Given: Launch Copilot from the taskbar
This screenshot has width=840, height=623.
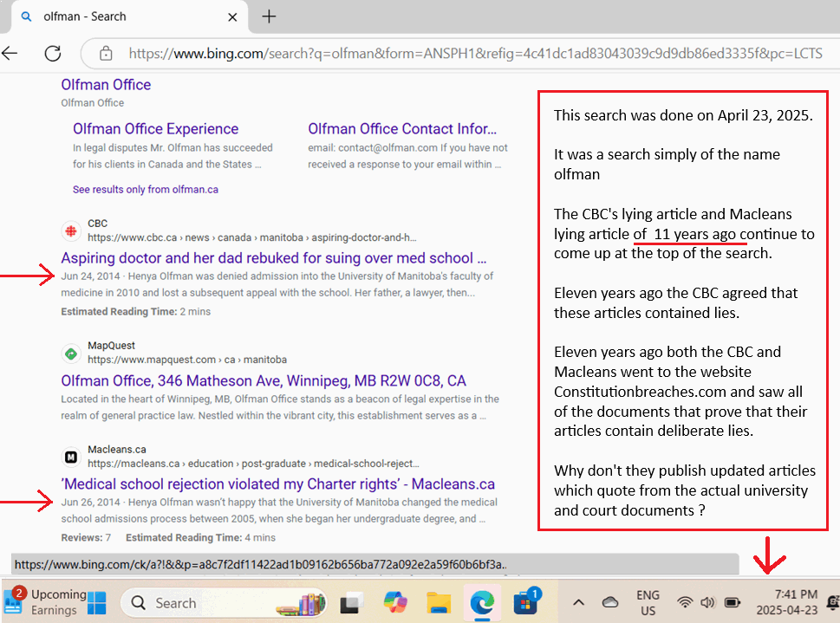Looking at the screenshot, I should click(x=395, y=603).
